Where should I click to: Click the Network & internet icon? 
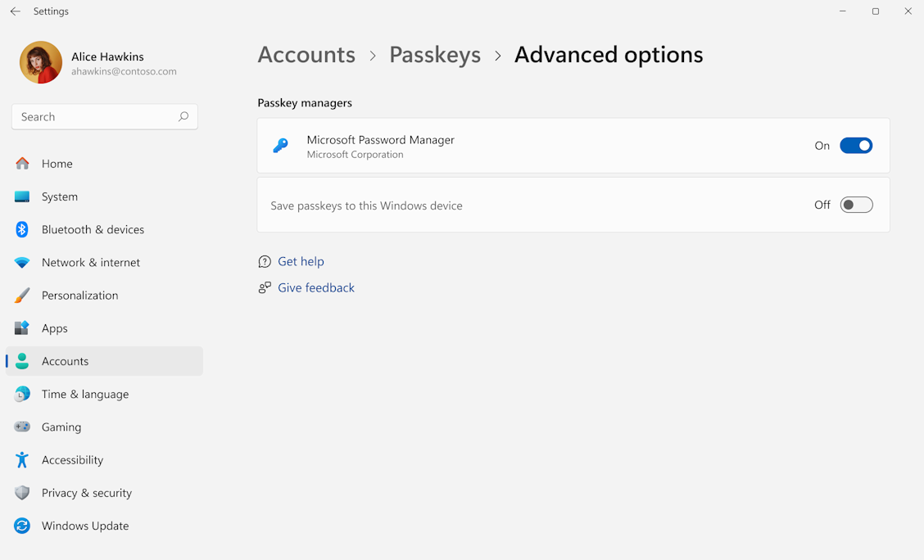click(22, 262)
